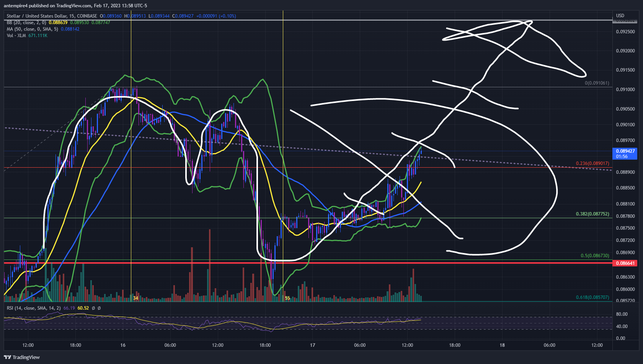Select the Fib level label 0(0.091061)
643x364 pixels.
coord(597,83)
